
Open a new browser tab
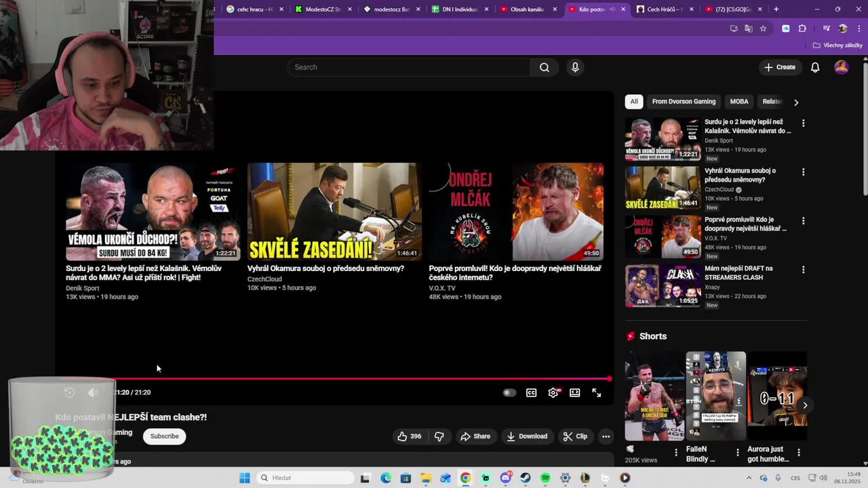(x=776, y=9)
